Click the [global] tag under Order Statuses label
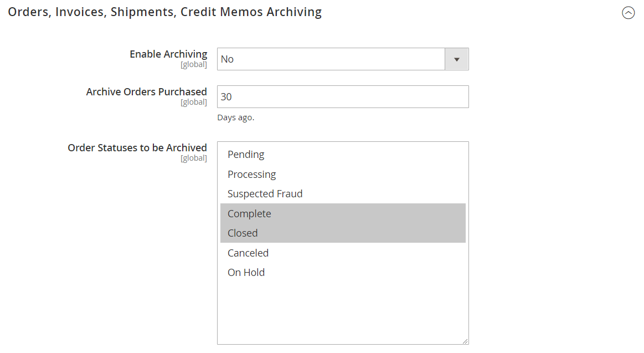Image resolution: width=644 pixels, height=353 pixels. 193,158
